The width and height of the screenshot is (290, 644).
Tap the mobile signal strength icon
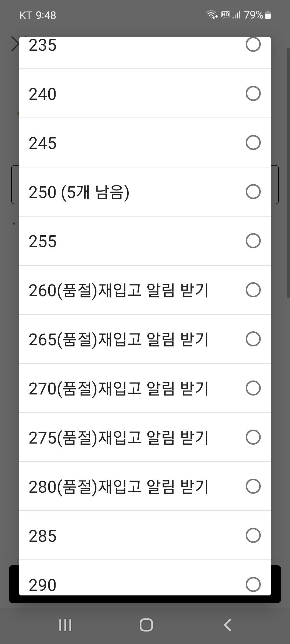[x=236, y=15]
